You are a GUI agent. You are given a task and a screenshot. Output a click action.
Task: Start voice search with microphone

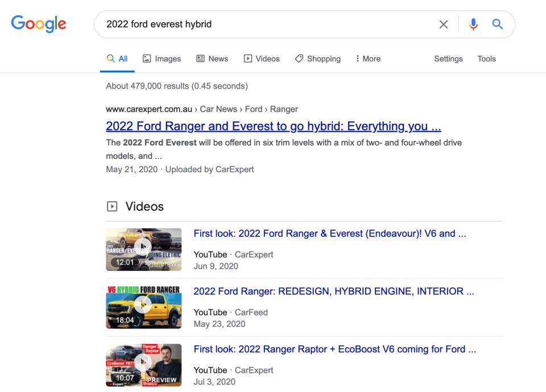[473, 24]
